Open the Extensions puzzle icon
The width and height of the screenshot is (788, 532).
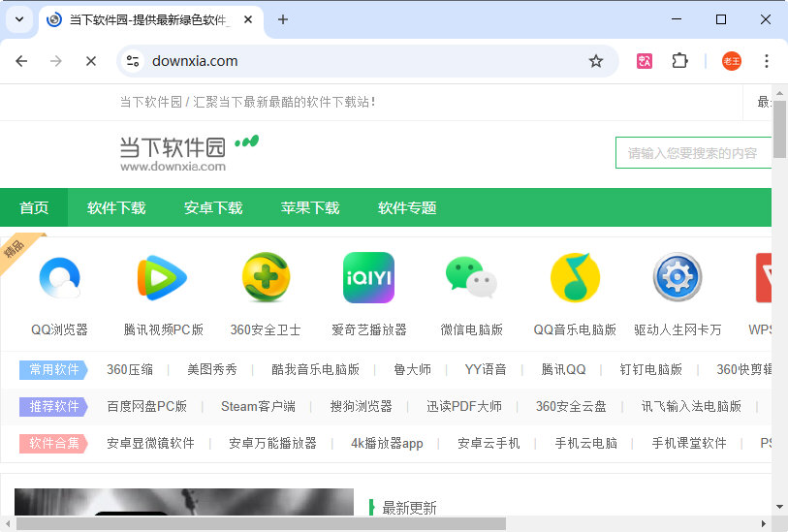click(679, 61)
